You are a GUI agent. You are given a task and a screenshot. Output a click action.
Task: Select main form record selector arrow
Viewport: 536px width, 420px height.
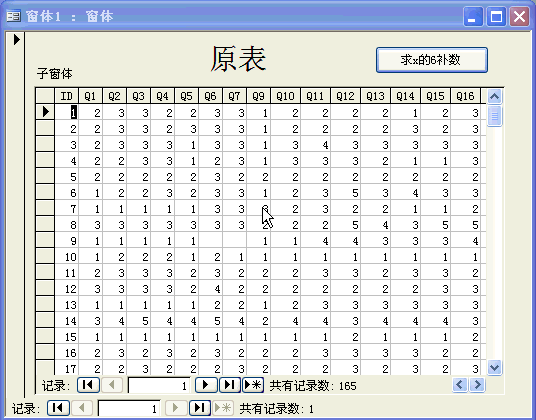tap(16, 40)
